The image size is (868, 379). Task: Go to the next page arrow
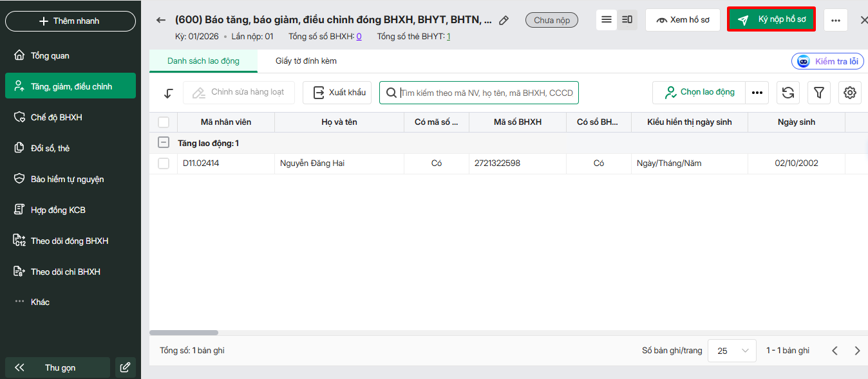857,351
